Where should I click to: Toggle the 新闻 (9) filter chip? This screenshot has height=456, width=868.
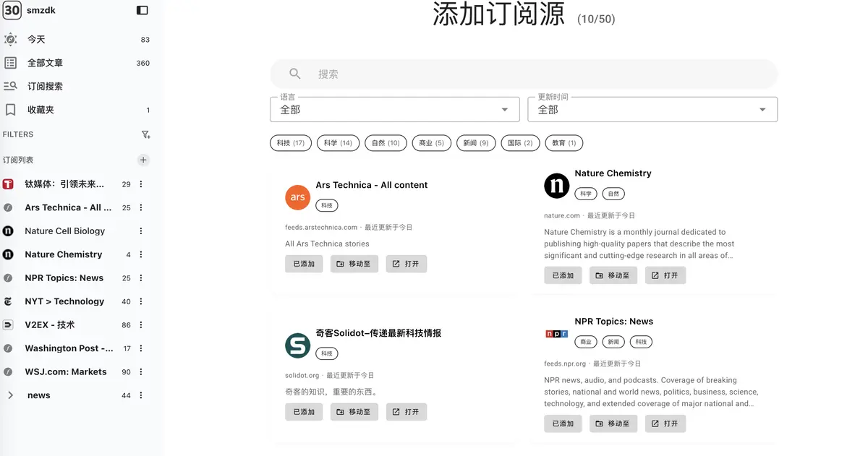point(476,142)
